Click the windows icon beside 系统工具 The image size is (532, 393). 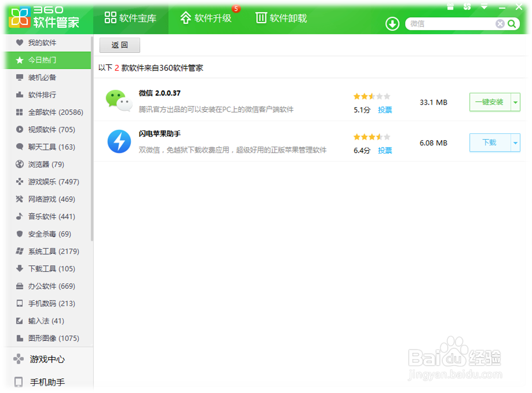20,251
